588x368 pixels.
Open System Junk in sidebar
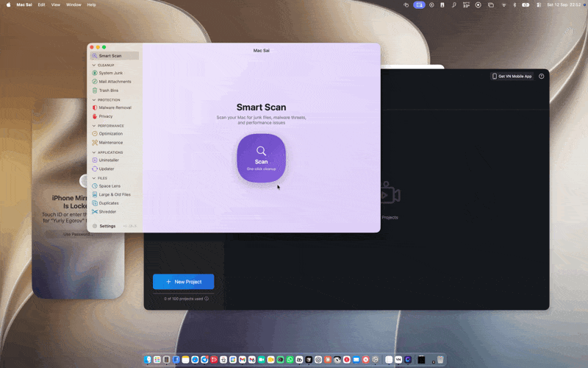(111, 73)
